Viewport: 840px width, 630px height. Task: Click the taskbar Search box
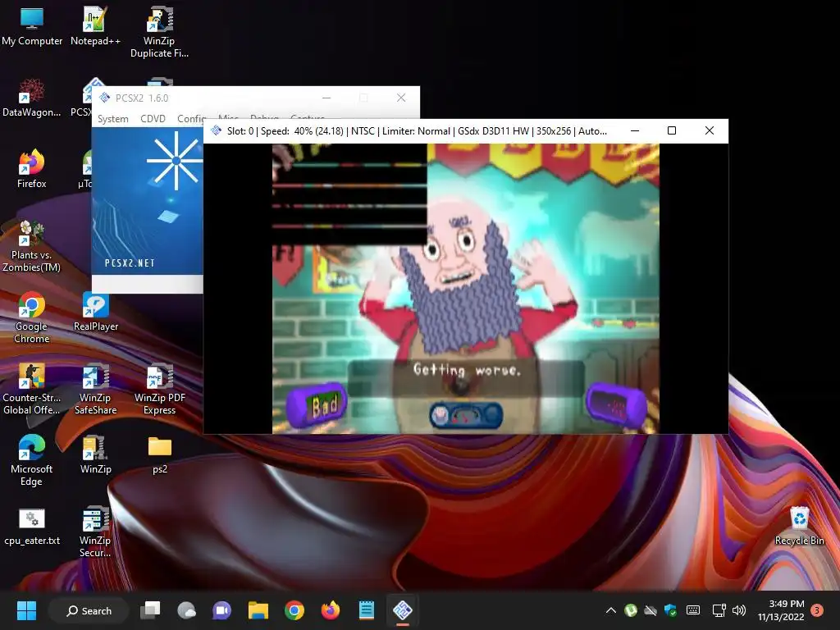[x=89, y=610]
